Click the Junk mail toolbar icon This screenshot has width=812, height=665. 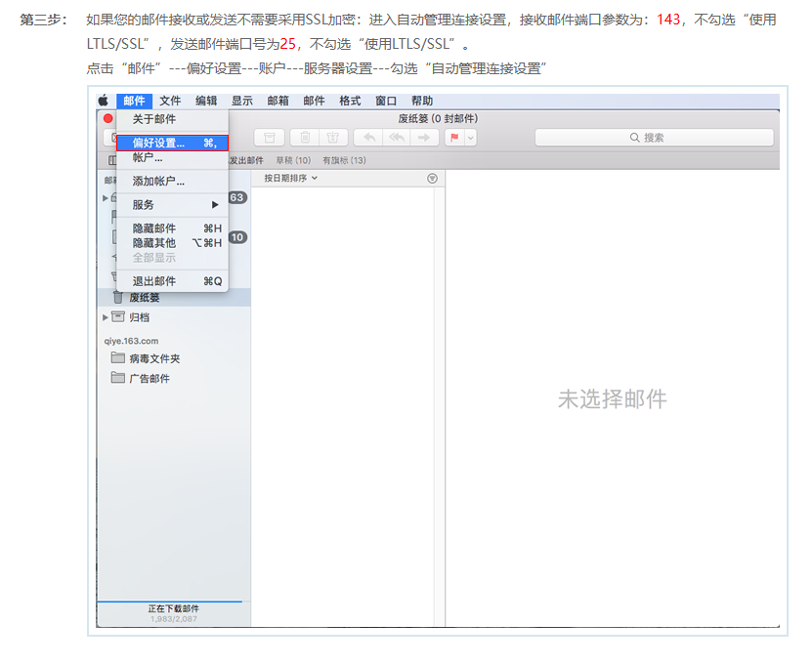click(333, 138)
